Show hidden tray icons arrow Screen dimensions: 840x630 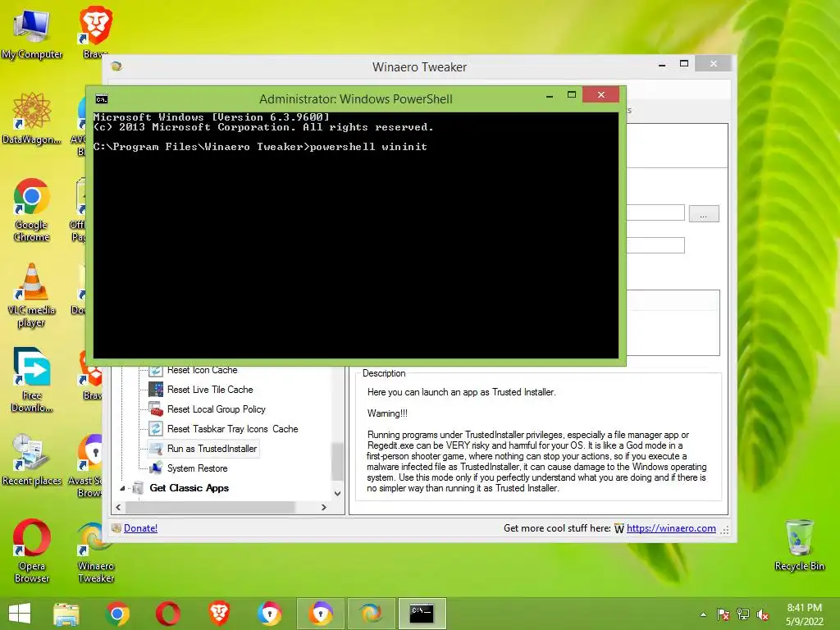click(703, 614)
